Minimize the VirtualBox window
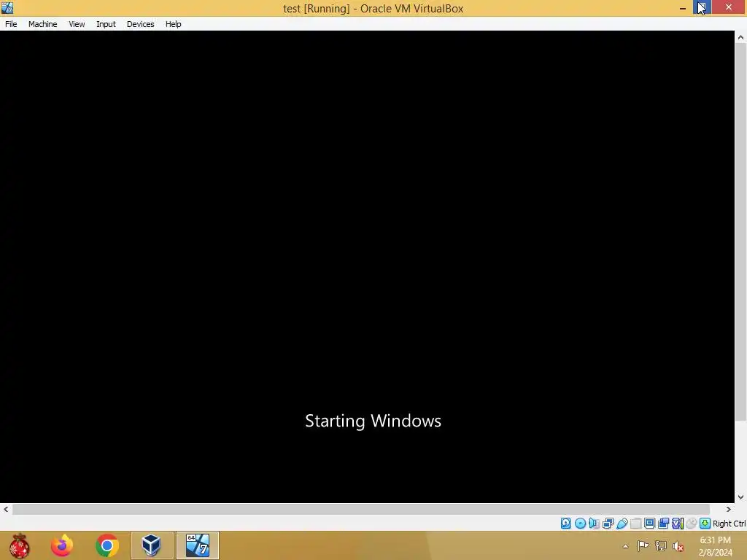This screenshot has height=560, width=747. click(x=682, y=7)
